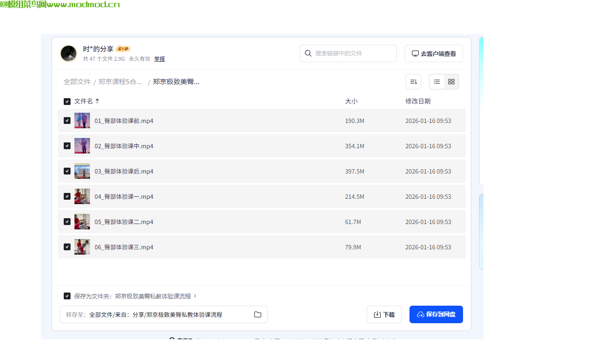
Task: Go to 全部文件 in the breadcrumb
Action: [77, 82]
